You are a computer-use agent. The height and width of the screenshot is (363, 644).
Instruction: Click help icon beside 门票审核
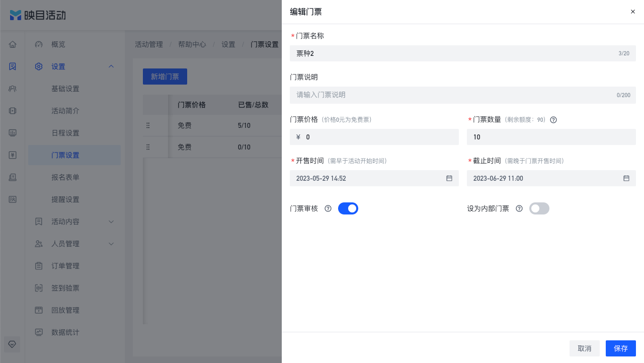click(x=328, y=208)
